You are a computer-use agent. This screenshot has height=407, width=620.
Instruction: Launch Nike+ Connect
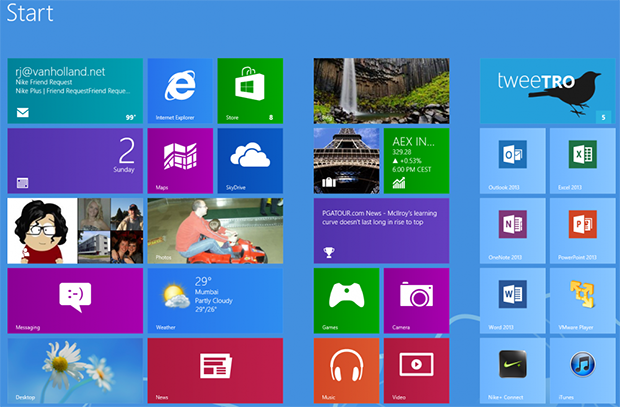512,371
